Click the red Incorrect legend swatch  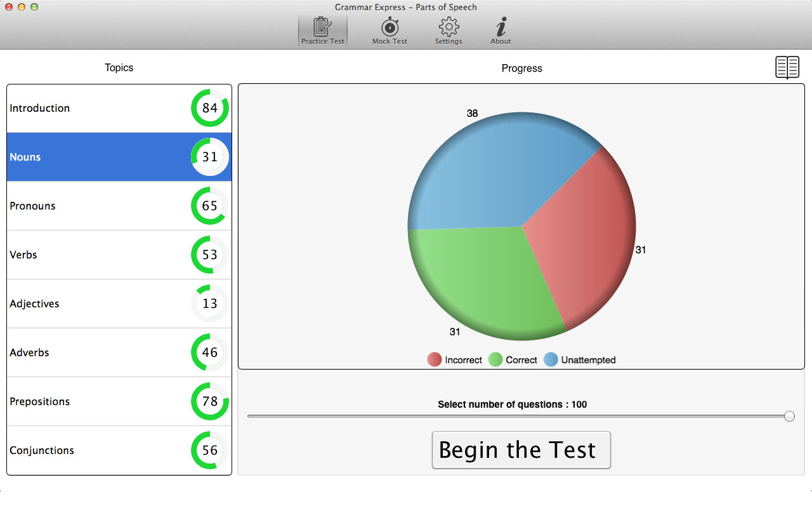[x=435, y=360]
